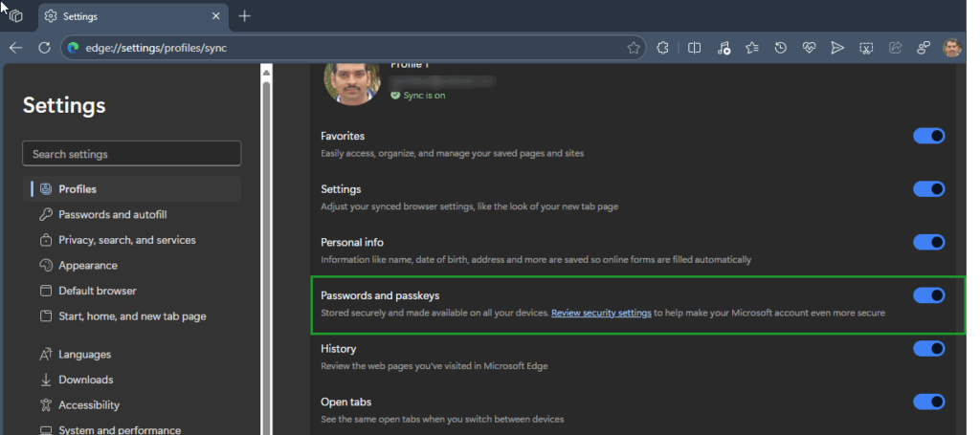Select Appearance in the sidebar
The width and height of the screenshot is (980, 435).
click(x=88, y=265)
